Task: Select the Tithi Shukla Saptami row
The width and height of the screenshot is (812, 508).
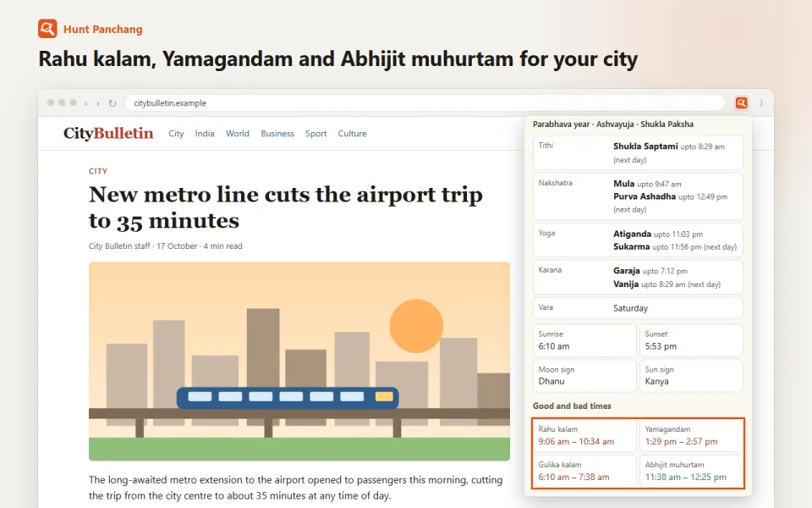Action: (638, 152)
